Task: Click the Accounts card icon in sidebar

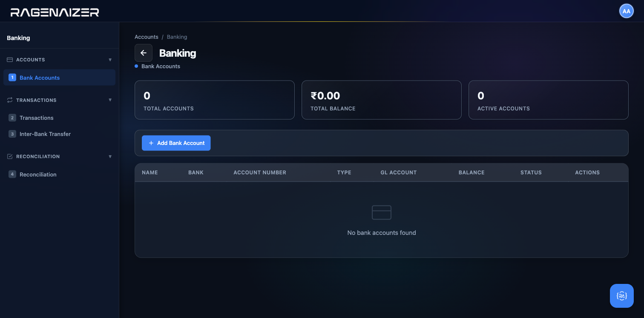Action: point(10,60)
